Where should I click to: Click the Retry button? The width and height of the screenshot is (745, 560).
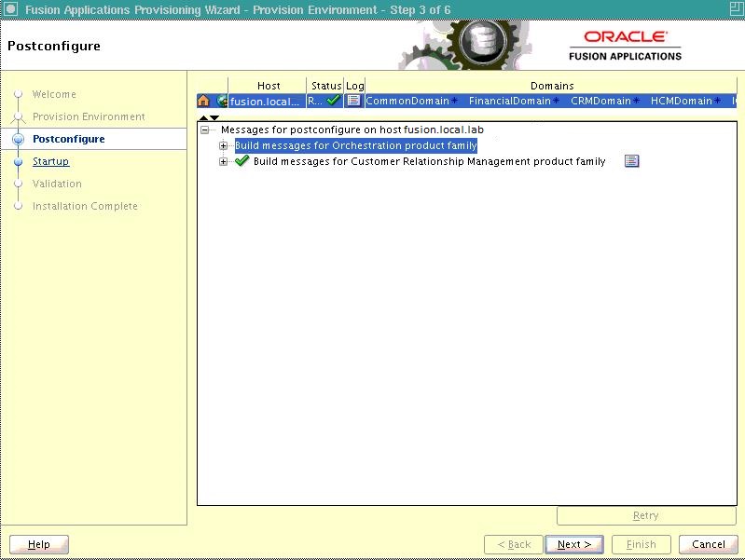[646, 516]
